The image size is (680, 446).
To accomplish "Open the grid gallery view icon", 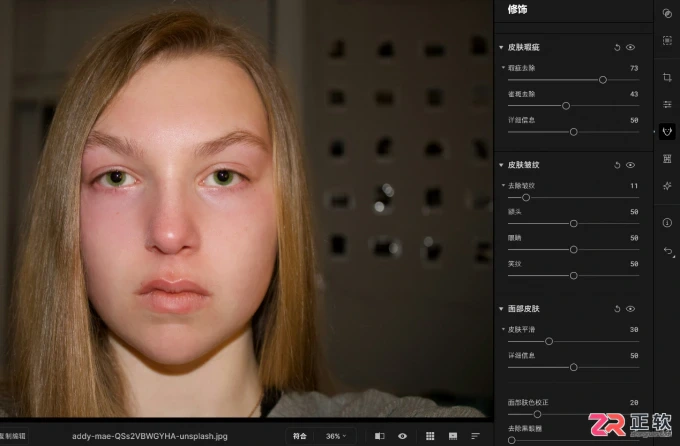I will coord(430,436).
